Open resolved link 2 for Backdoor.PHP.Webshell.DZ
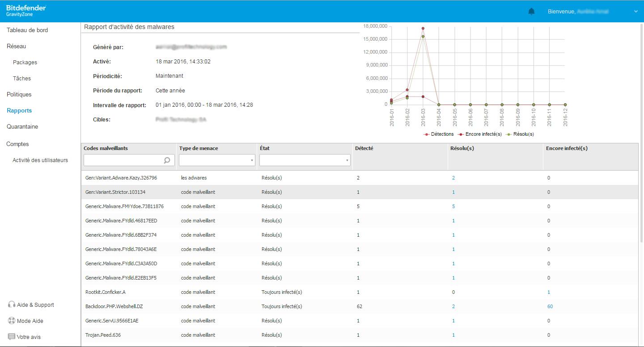 (x=453, y=306)
